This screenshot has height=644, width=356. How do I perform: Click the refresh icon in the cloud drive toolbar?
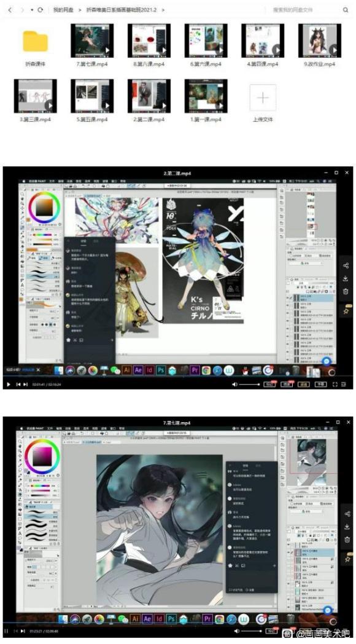(x=40, y=9)
